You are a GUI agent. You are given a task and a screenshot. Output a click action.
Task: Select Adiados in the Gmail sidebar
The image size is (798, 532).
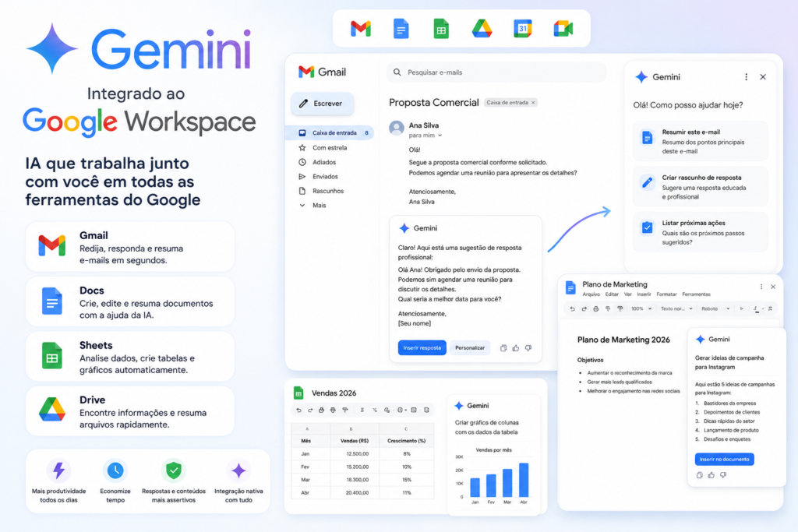[x=318, y=162]
